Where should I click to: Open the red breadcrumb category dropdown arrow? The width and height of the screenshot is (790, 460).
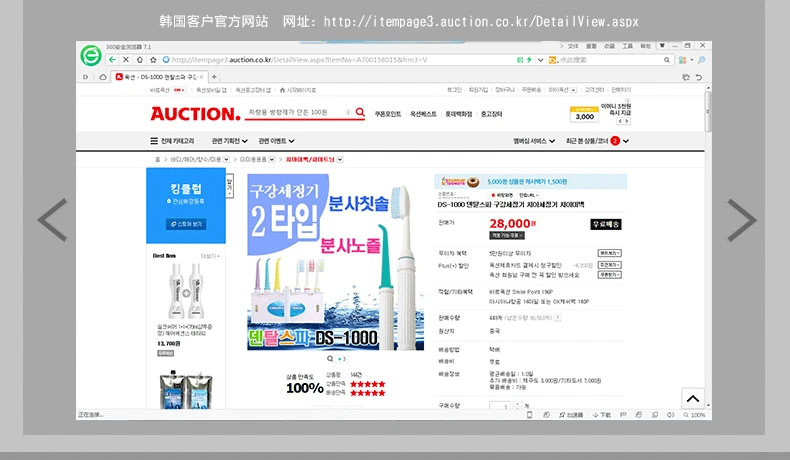pos(340,160)
